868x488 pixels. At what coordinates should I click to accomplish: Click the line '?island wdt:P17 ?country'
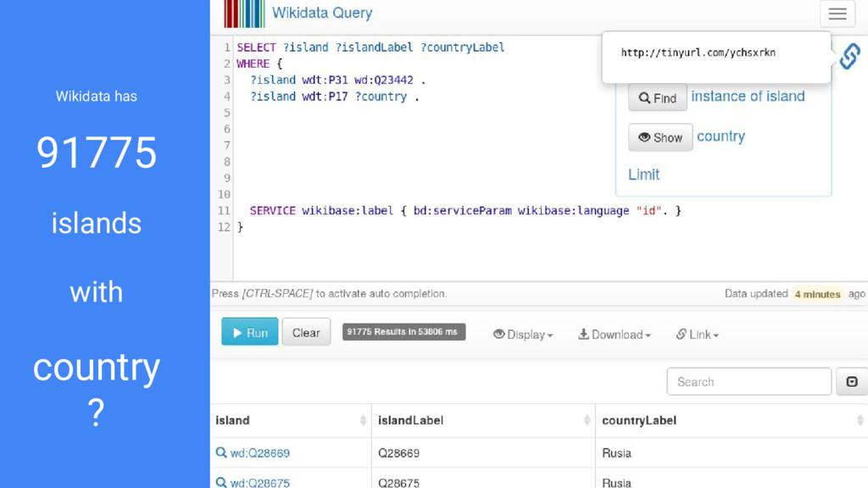point(334,97)
